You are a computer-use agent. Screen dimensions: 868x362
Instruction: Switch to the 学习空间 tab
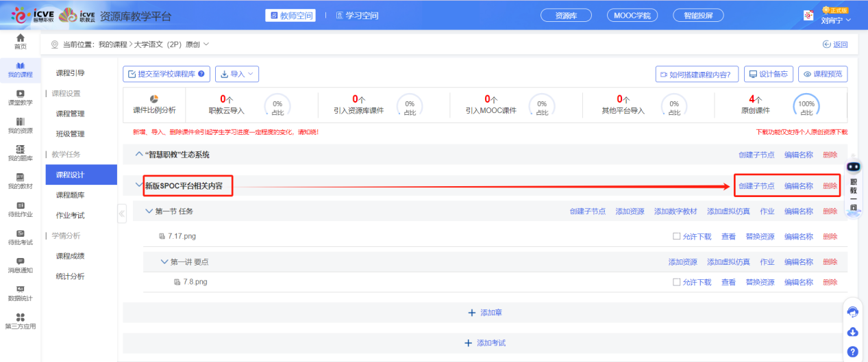coord(353,15)
